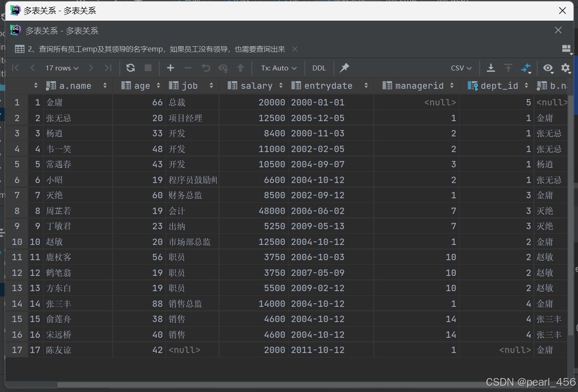Click the preview pending changes icon
This screenshot has width=578, height=392.
point(223,68)
